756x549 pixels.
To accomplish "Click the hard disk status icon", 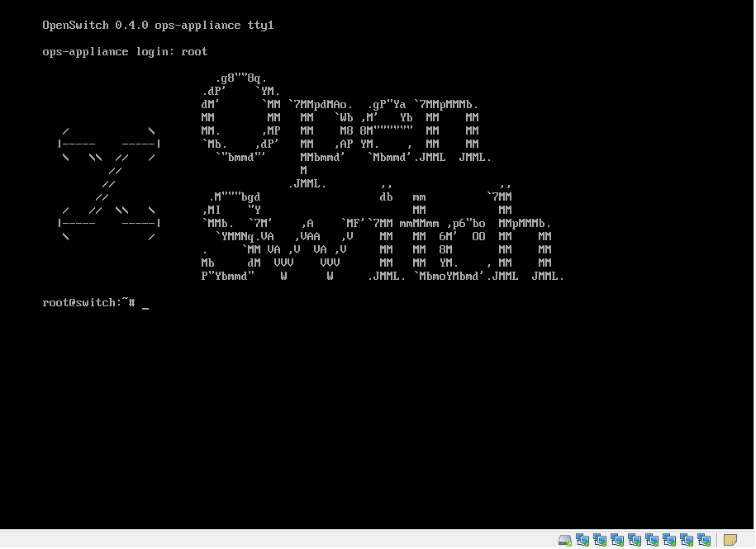I will click(x=565, y=540).
